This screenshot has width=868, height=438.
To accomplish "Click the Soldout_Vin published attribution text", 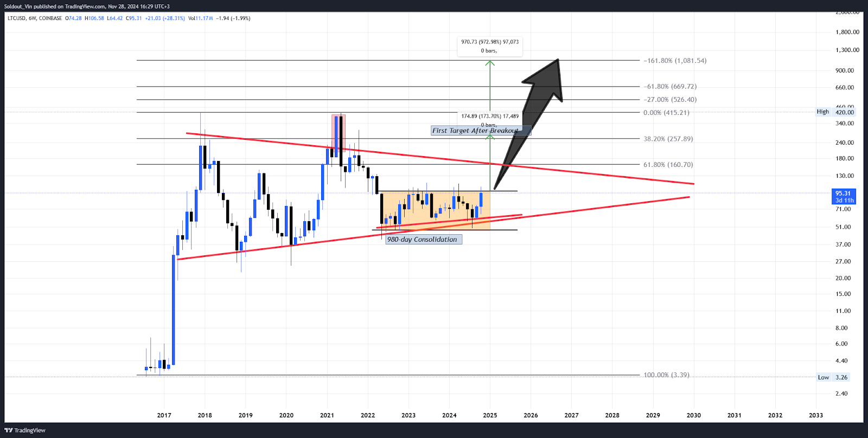I will tap(87, 7).
